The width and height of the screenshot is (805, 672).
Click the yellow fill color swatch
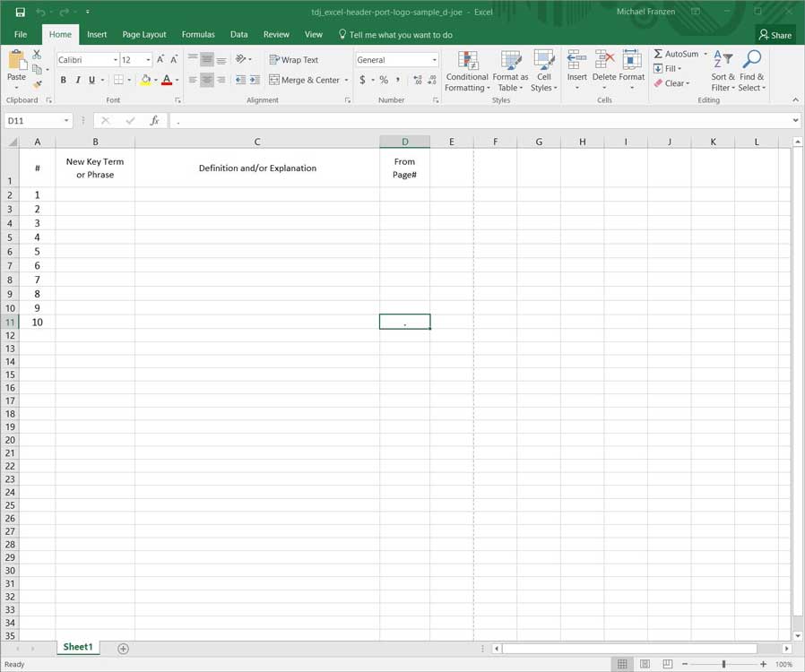[x=145, y=80]
